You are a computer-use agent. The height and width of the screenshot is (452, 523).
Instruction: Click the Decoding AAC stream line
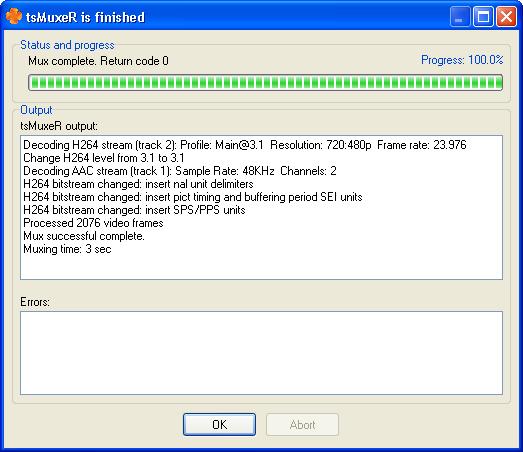[x=180, y=171]
